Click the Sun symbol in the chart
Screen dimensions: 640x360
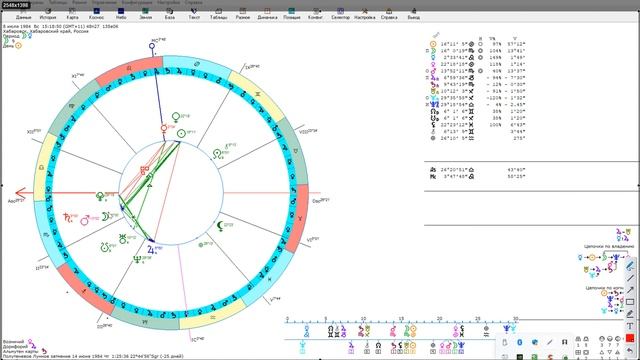point(181,133)
